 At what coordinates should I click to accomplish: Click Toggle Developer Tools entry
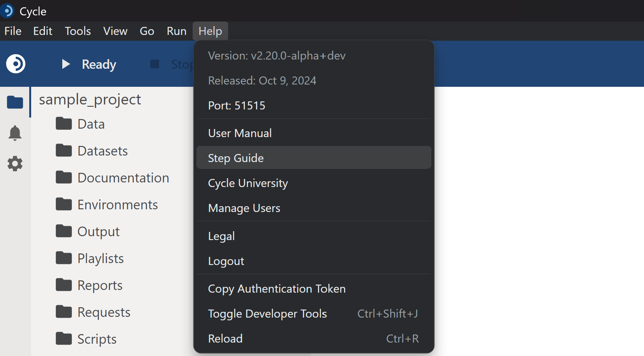click(267, 314)
